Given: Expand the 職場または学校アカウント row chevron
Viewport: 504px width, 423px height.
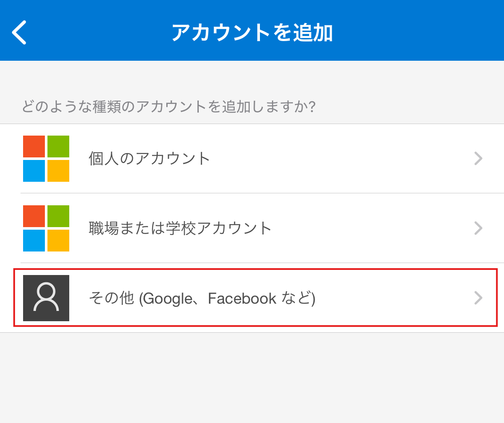Looking at the screenshot, I should [x=478, y=228].
